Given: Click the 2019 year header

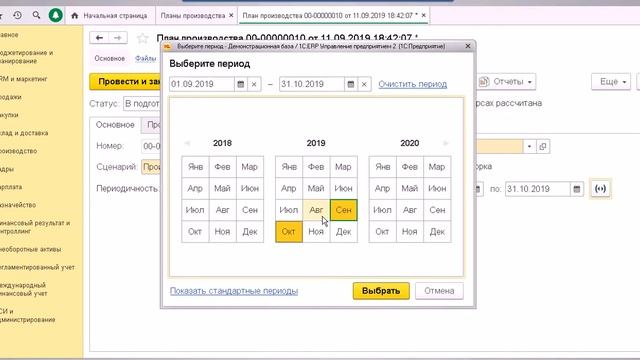Looking at the screenshot, I should 316,143.
